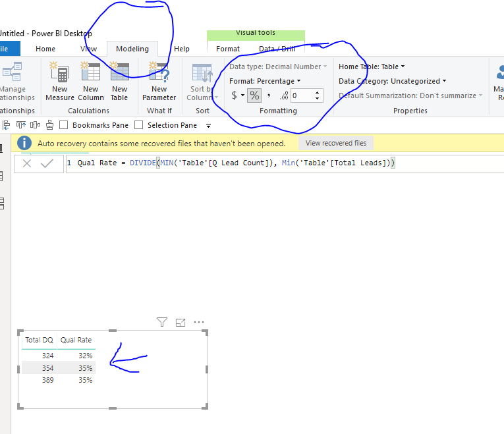Click the New Parameter icon

pos(159,71)
